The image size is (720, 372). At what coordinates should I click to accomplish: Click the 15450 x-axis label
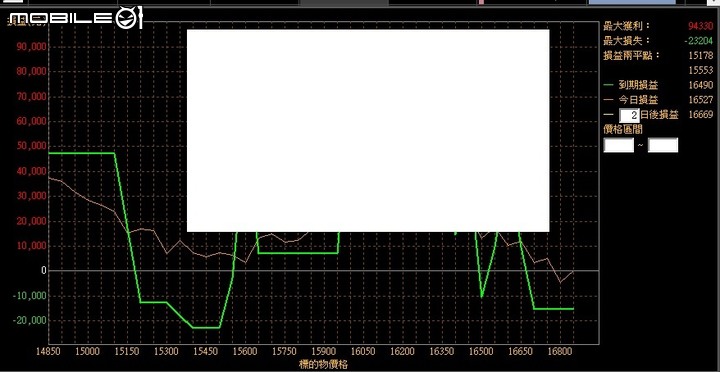pos(206,352)
